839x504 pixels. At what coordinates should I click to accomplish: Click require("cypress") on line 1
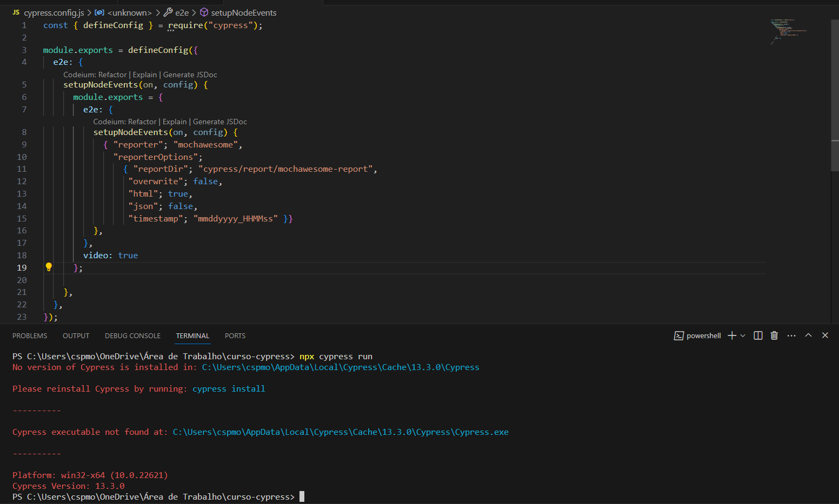click(212, 25)
